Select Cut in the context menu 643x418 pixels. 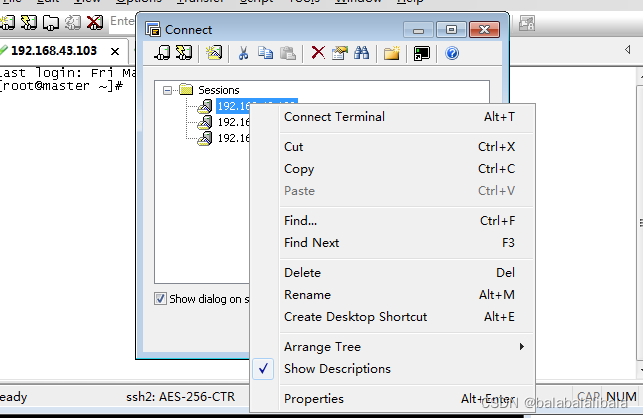[392, 147]
